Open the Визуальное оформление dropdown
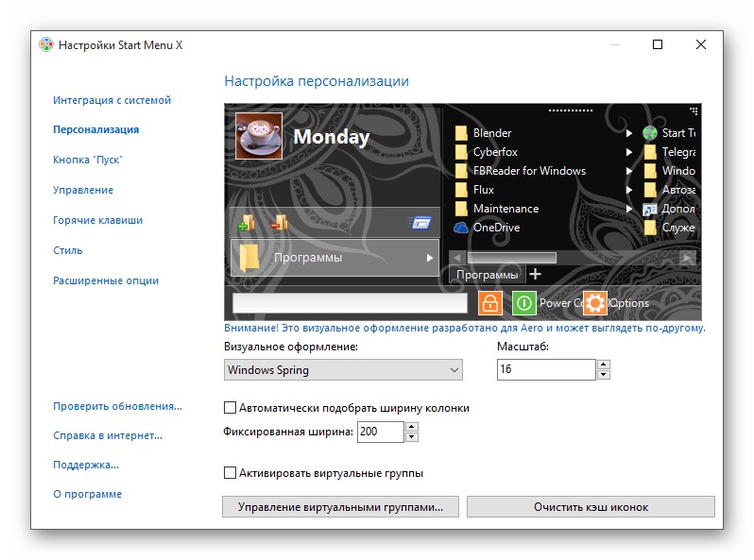Image resolution: width=754 pixels, height=560 pixels. pyautogui.click(x=343, y=369)
